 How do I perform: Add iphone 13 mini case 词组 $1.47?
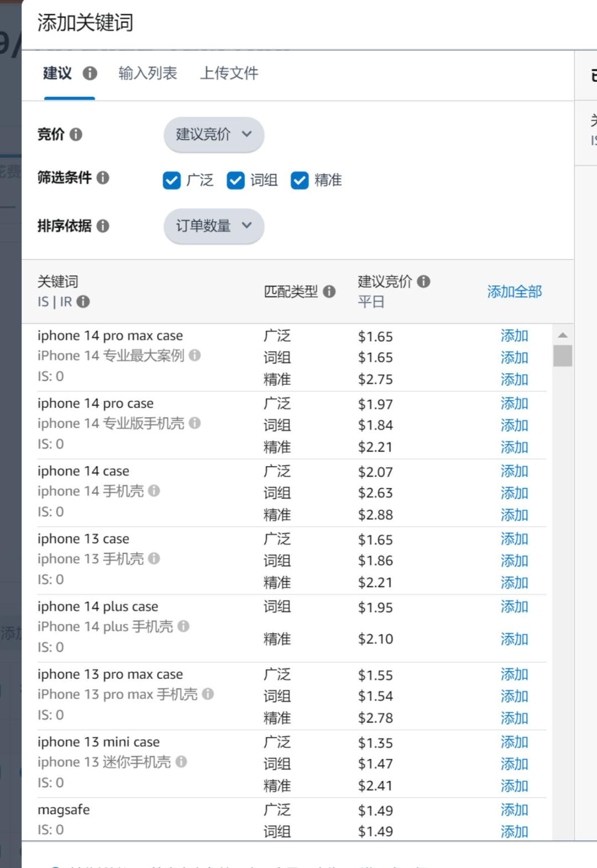[514, 764]
